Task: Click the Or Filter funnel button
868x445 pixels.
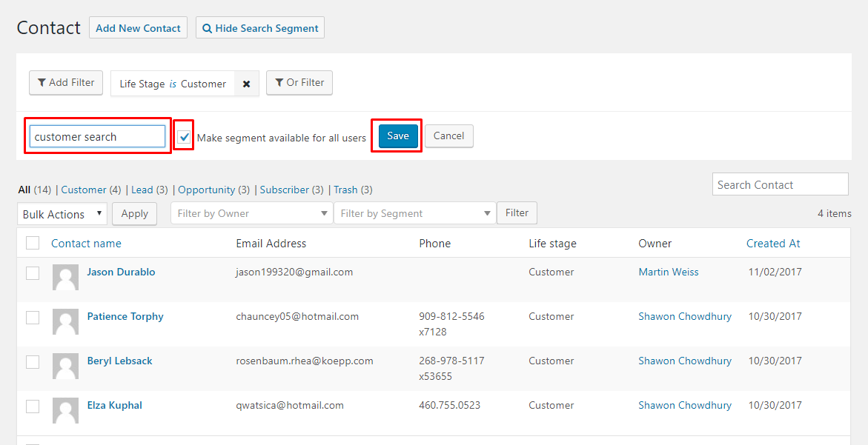Action: pos(299,83)
